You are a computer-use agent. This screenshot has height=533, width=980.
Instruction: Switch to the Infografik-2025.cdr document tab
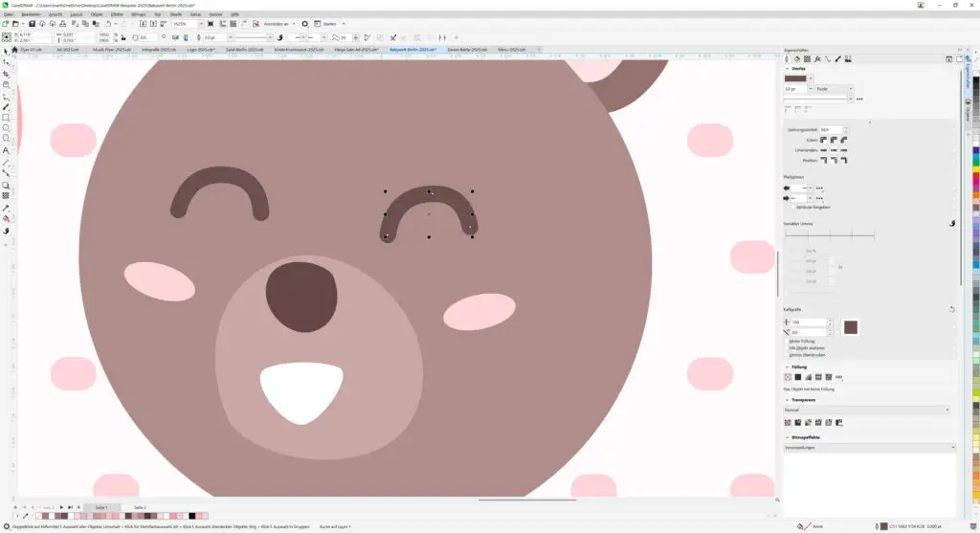pos(159,50)
